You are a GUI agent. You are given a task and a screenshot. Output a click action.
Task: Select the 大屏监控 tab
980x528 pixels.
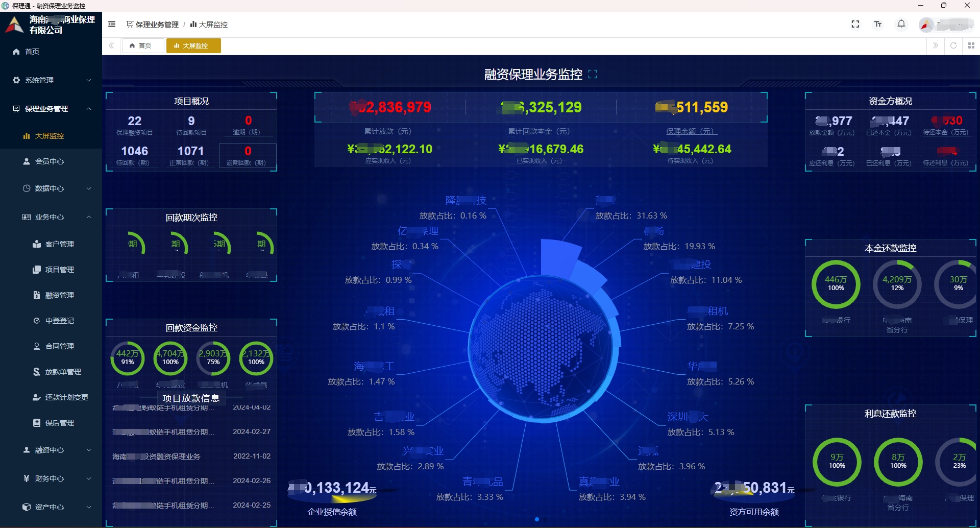tap(193, 45)
